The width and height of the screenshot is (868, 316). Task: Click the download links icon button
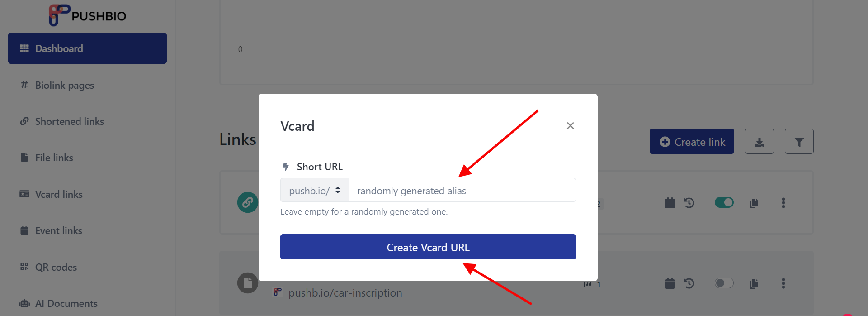click(x=759, y=141)
